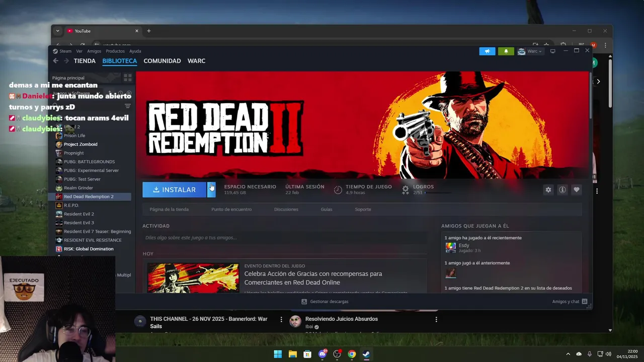Click Página principal in the library sidebar

tap(68, 78)
